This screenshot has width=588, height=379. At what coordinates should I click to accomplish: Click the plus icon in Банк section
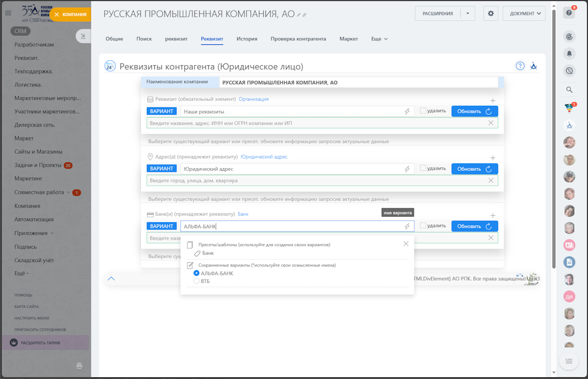click(x=492, y=216)
